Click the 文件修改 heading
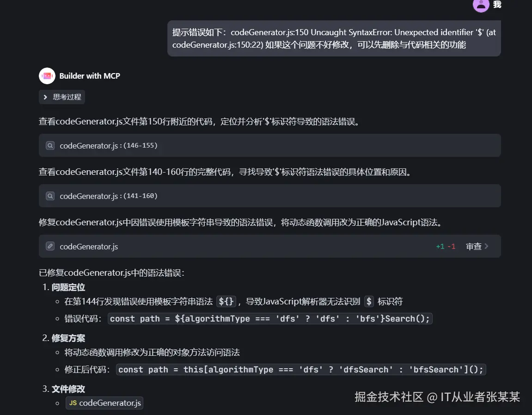The image size is (532, 415). (x=68, y=389)
